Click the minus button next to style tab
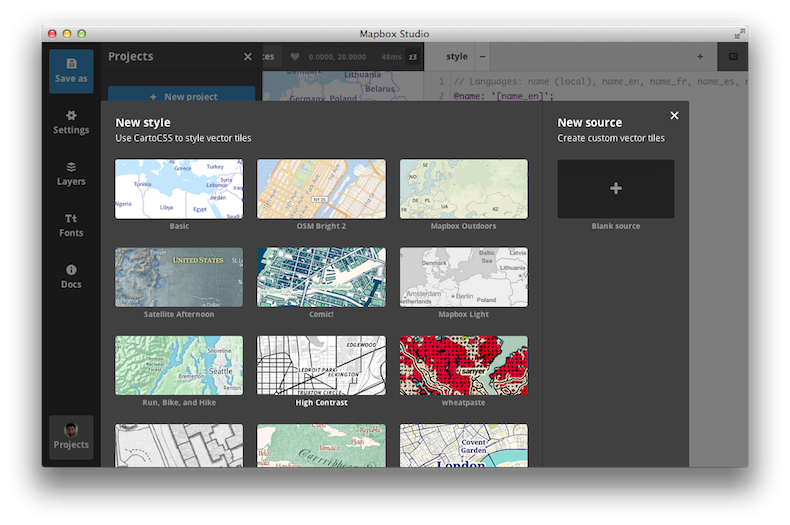The image size is (790, 525). [x=482, y=56]
